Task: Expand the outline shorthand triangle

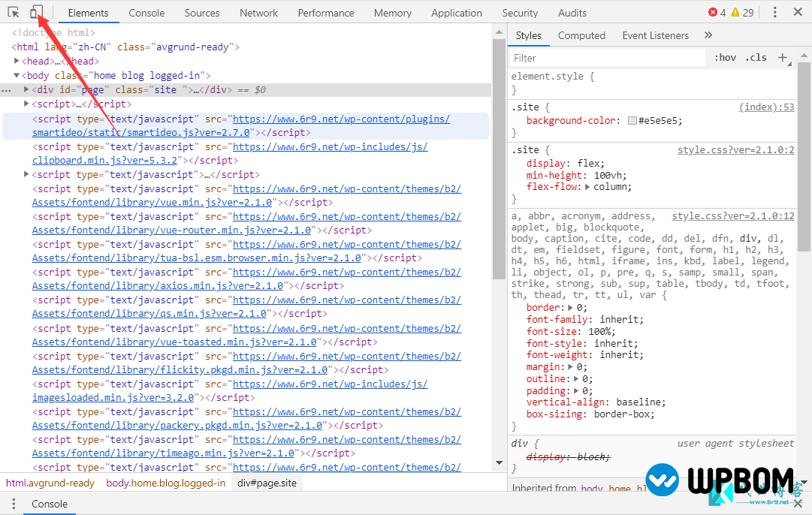Action: [576, 379]
